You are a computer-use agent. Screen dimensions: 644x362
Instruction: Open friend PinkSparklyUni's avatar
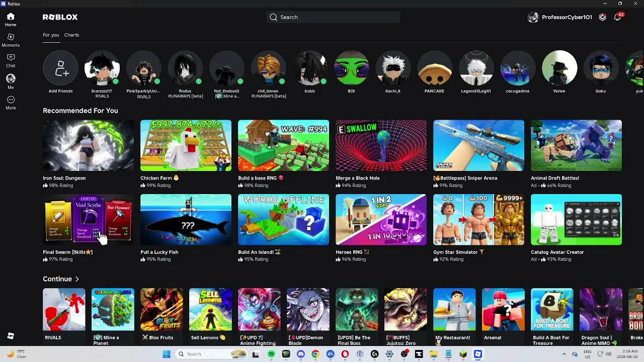tap(143, 68)
